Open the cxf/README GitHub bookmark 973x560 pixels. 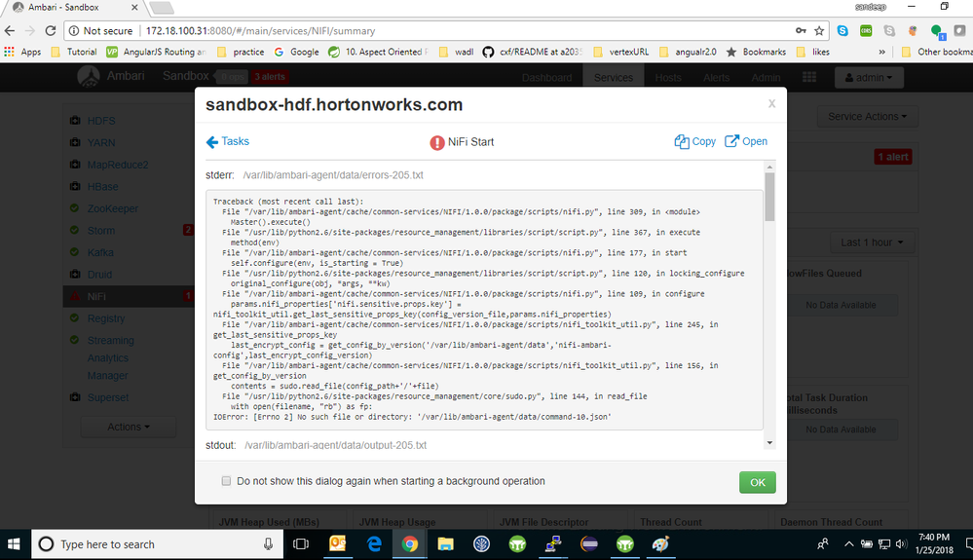[533, 52]
